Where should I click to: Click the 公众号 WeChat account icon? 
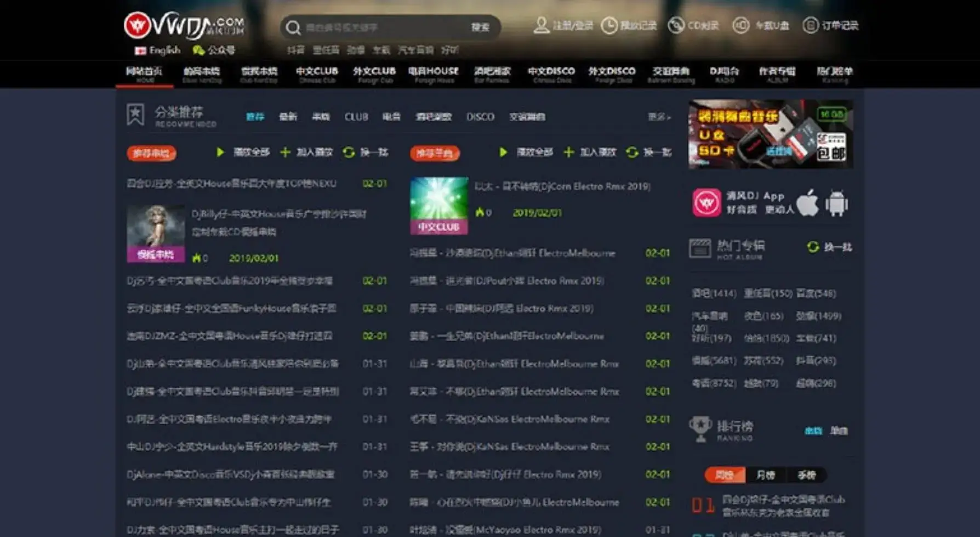[197, 49]
